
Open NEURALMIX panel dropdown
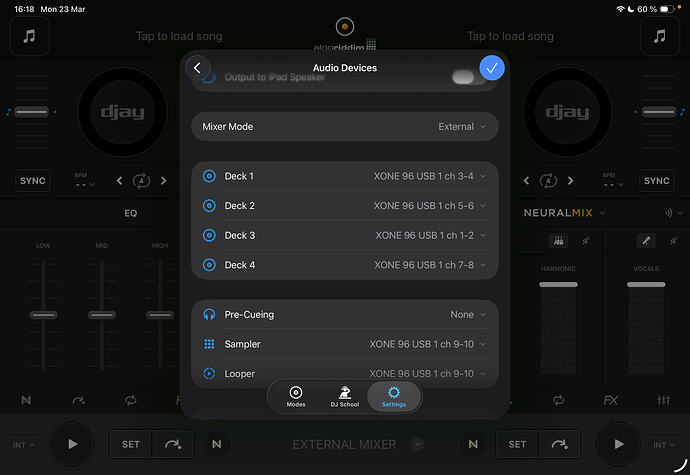tap(565, 213)
